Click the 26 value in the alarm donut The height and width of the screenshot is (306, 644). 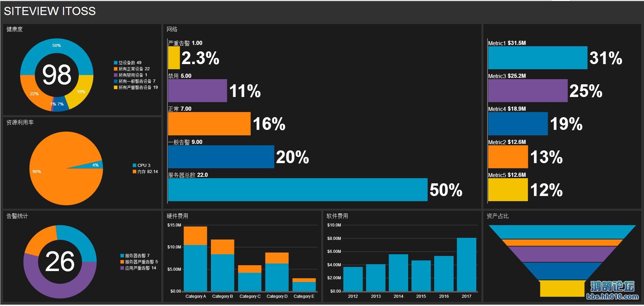click(60, 261)
